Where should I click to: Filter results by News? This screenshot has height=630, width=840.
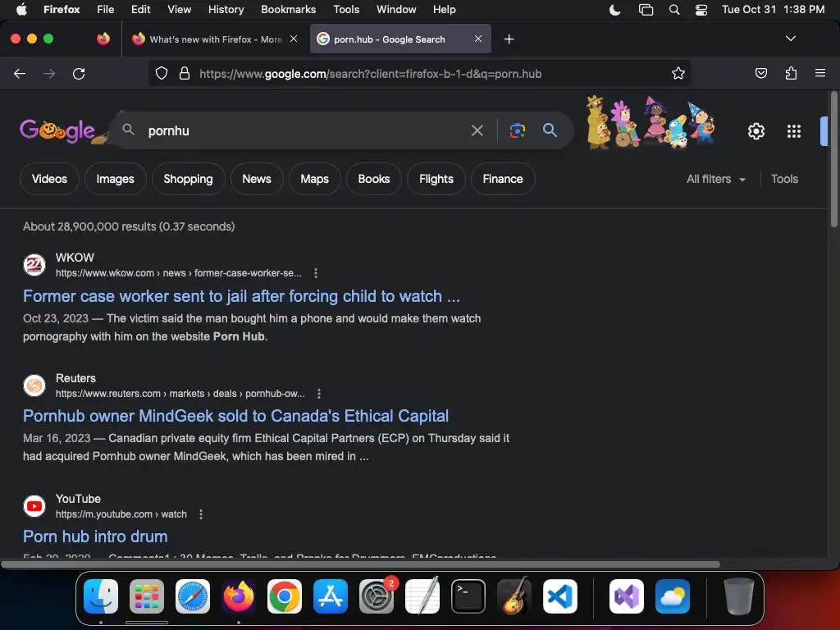[x=257, y=179]
